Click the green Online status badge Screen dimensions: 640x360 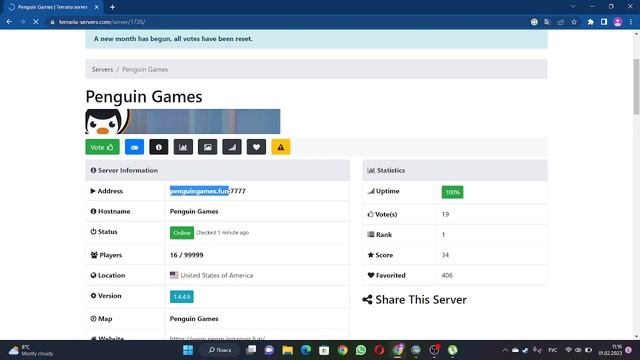point(182,233)
